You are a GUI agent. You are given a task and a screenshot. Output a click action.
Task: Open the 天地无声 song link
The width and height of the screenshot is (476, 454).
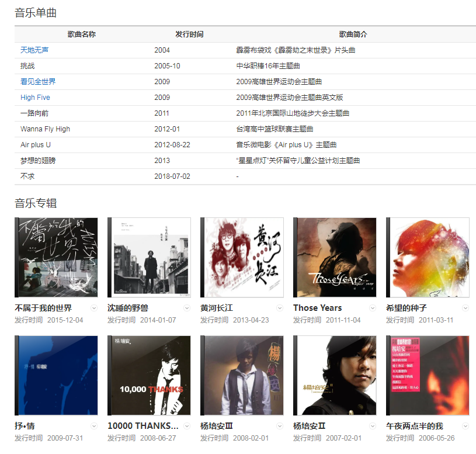pyautogui.click(x=34, y=50)
